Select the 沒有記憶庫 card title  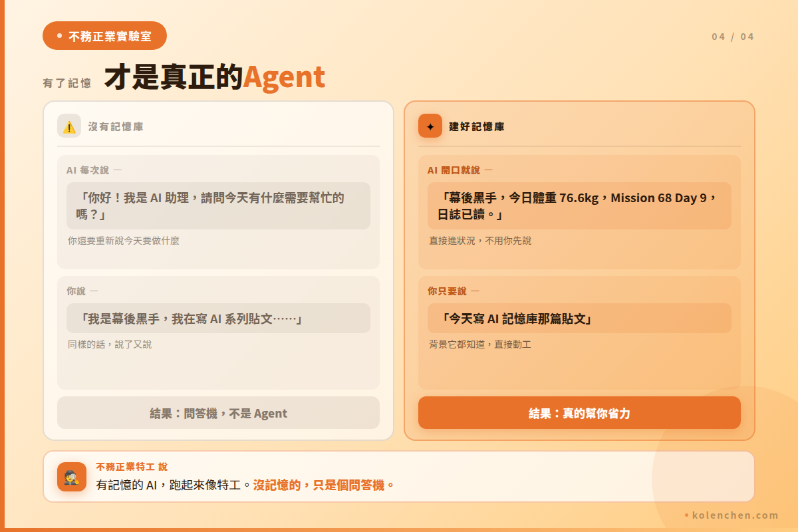click(116, 126)
